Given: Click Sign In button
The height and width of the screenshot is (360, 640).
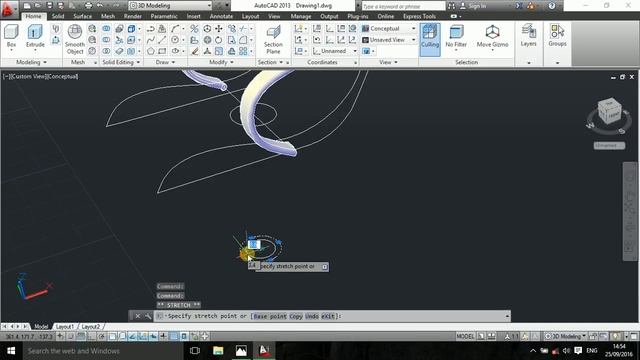Looking at the screenshot, I should (x=473, y=6).
